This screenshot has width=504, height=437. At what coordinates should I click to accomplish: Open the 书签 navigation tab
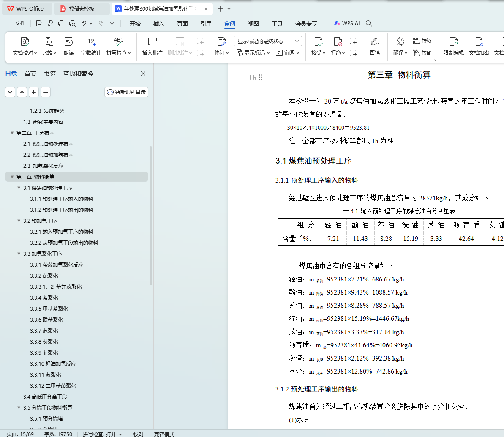(50, 74)
